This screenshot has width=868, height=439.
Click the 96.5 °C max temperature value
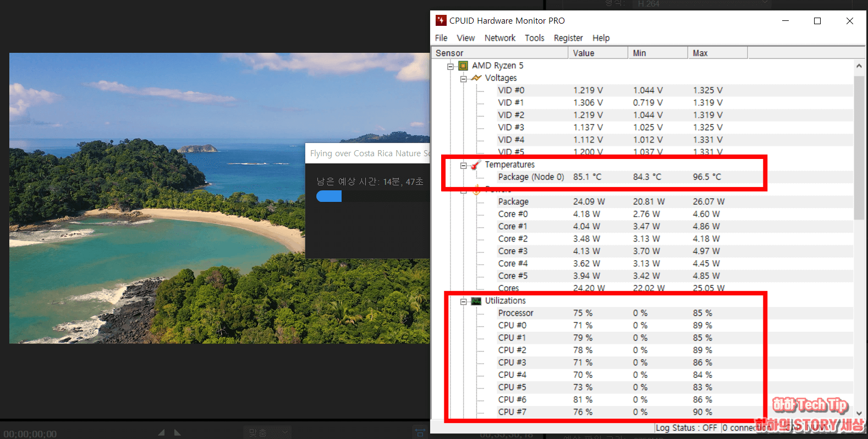(707, 177)
